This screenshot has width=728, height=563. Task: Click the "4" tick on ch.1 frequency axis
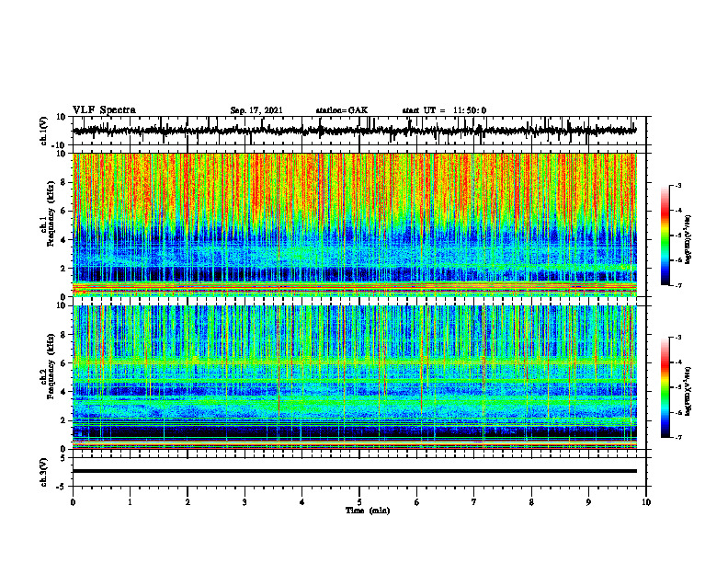click(x=63, y=240)
